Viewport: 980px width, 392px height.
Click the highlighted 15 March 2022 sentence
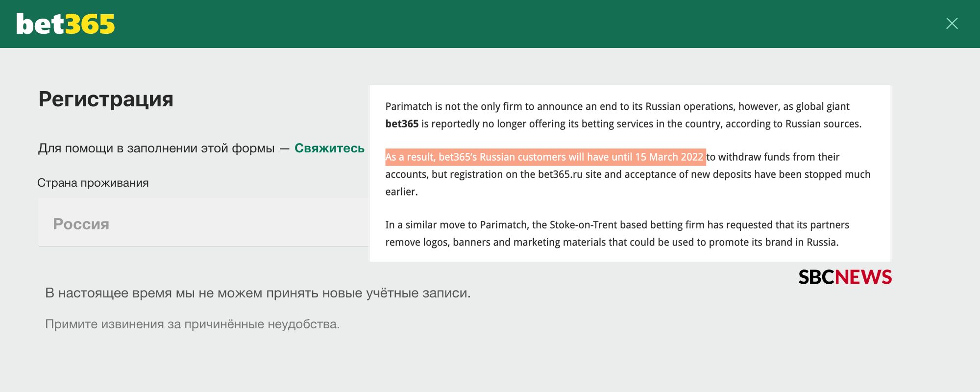[x=545, y=157]
